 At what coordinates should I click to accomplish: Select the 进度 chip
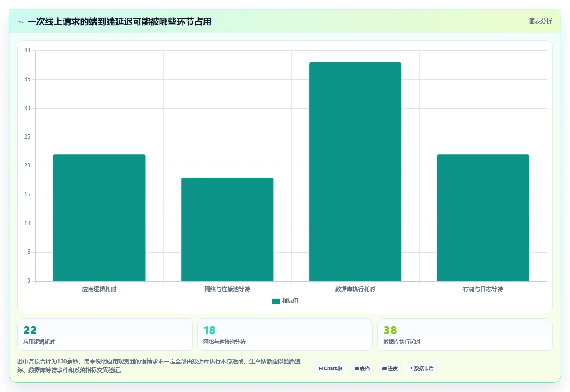tap(390, 368)
